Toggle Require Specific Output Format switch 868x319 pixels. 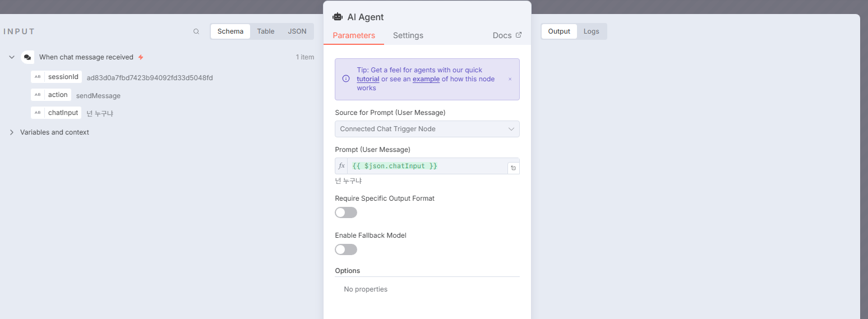coord(346,212)
